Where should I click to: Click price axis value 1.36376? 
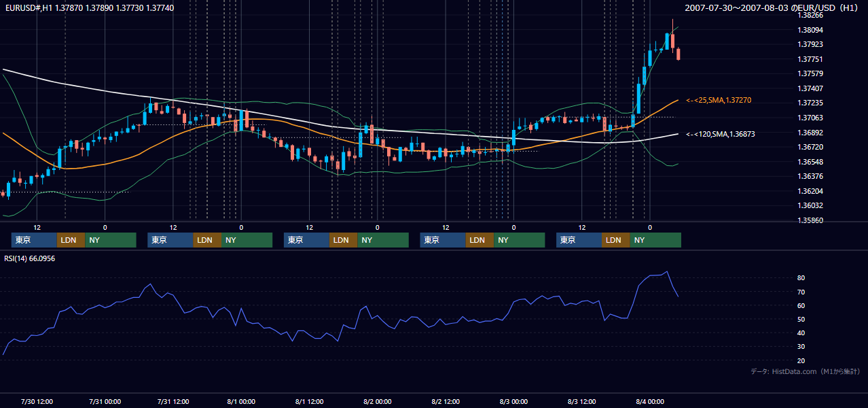[810, 176]
